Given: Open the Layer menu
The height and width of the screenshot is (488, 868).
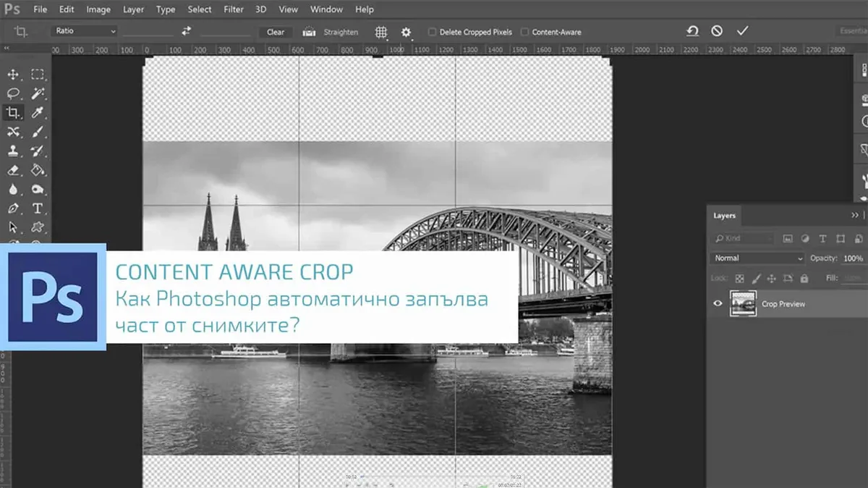Looking at the screenshot, I should pos(133,9).
